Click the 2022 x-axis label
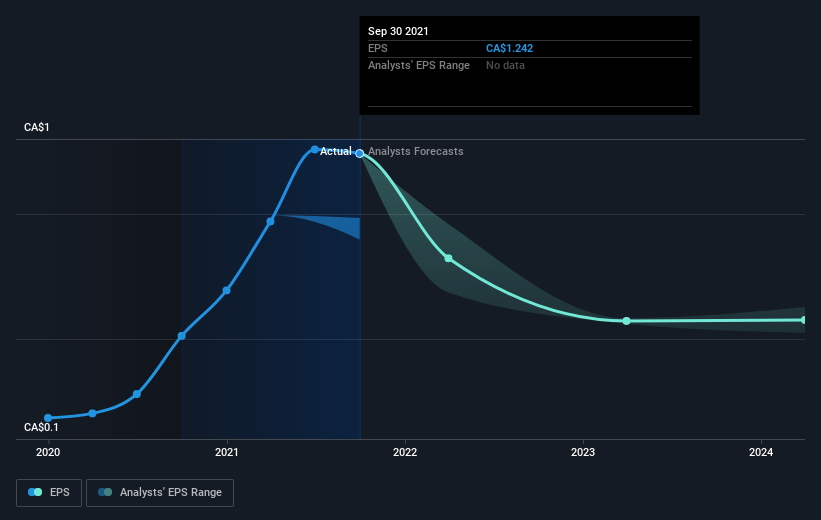The image size is (821, 520). coord(405,452)
